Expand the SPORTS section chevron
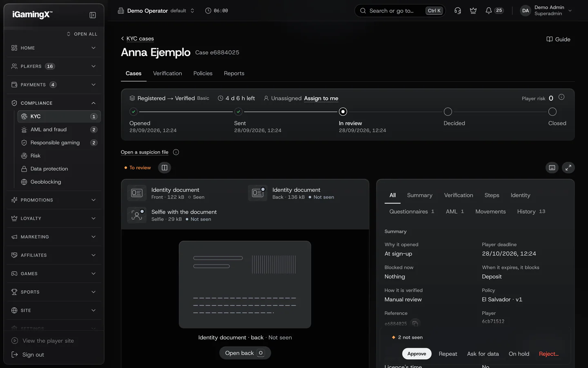Screen dimensions: 588x368 click(94, 292)
